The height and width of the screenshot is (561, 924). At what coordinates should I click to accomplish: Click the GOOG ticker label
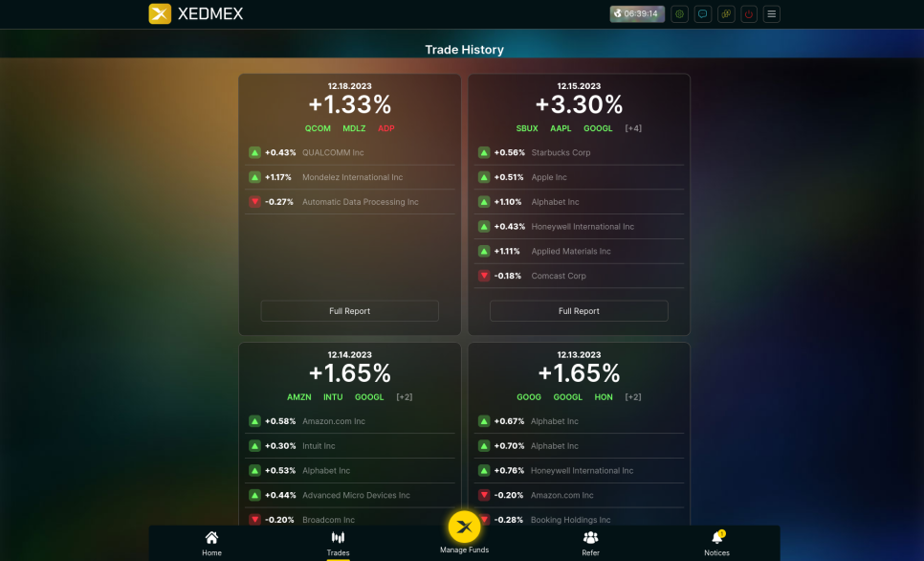[x=529, y=397]
